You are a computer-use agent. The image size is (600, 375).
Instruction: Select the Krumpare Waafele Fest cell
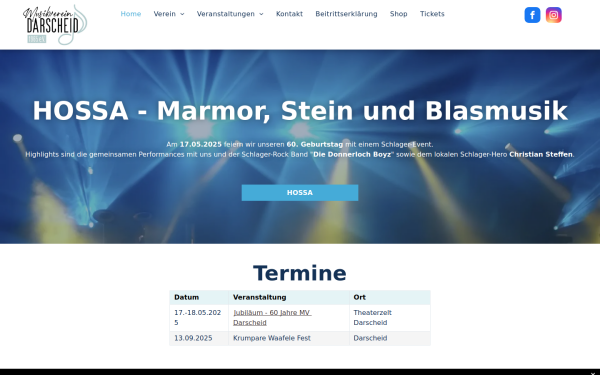tap(289, 338)
